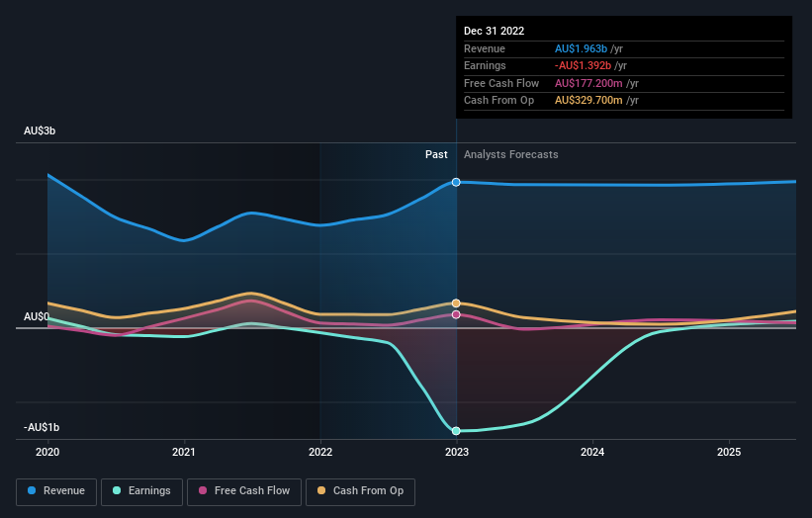The image size is (812, 518).
Task: Click the Revenue row label in tooltip
Action: pyautogui.click(x=485, y=48)
